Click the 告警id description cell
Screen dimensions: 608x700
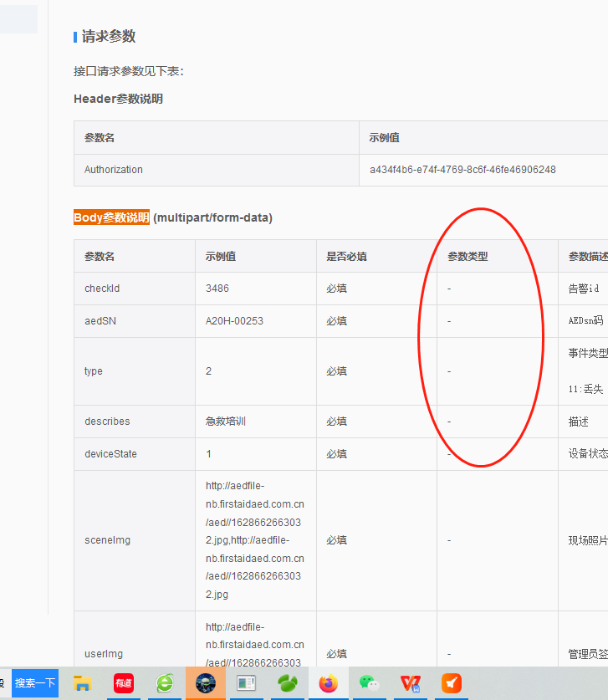point(583,289)
